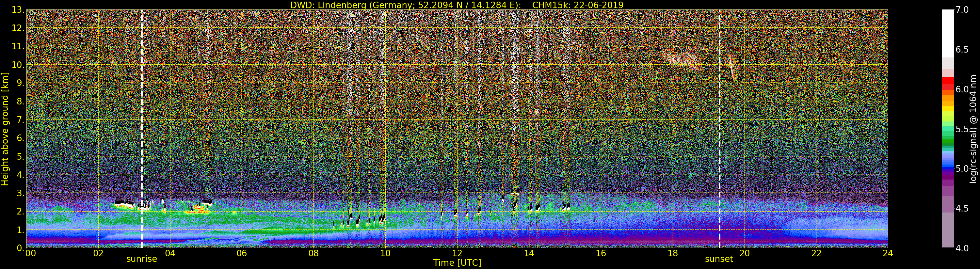Click the '10' tick label on the time axis
Viewport: 980px width, 269px height.
tap(385, 253)
